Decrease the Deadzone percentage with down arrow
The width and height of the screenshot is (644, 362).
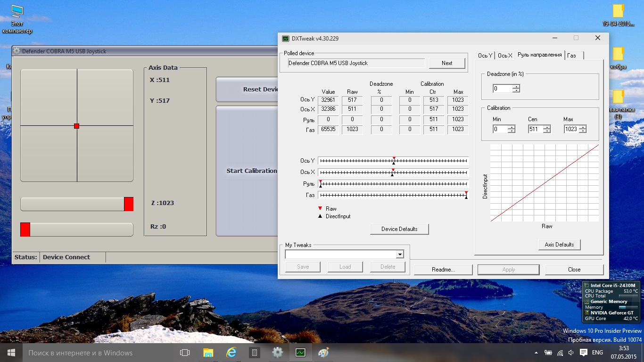[516, 90]
